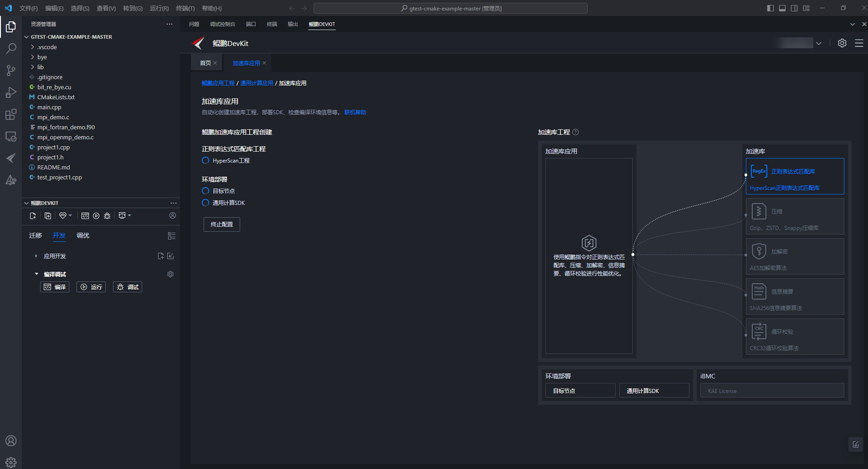
Task: Open the Extensions view
Action: [11, 114]
